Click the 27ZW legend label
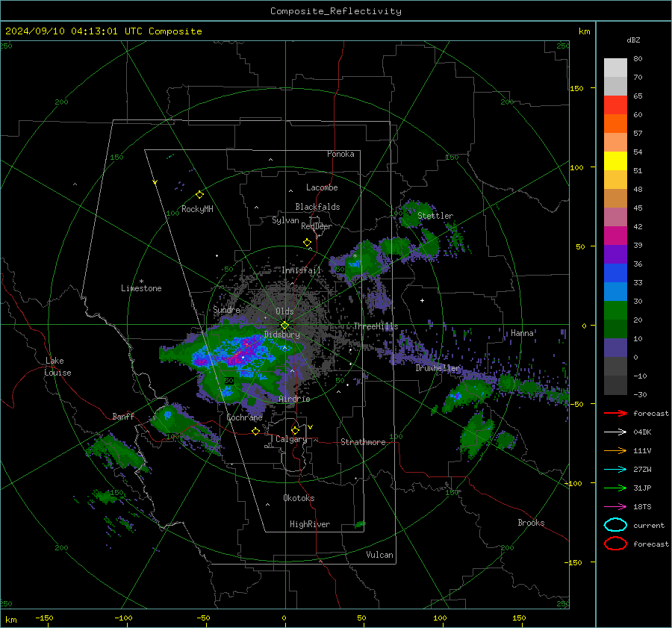 pyautogui.click(x=642, y=470)
